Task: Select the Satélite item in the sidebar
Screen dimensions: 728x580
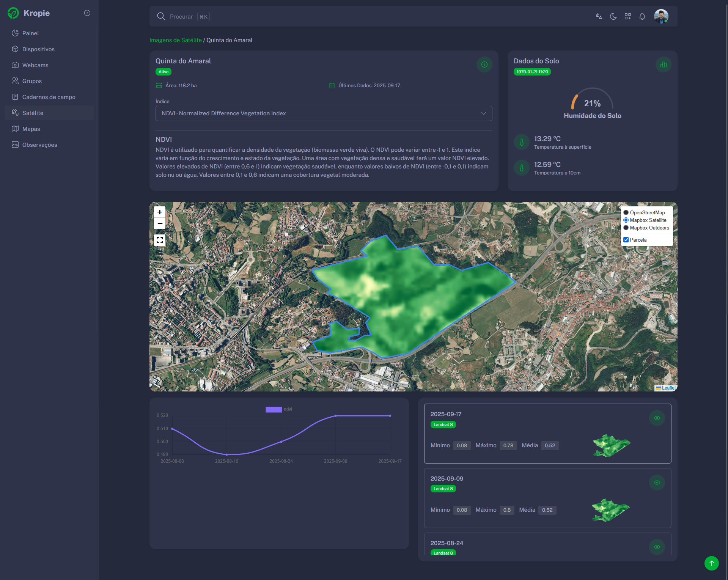Action: tap(33, 113)
